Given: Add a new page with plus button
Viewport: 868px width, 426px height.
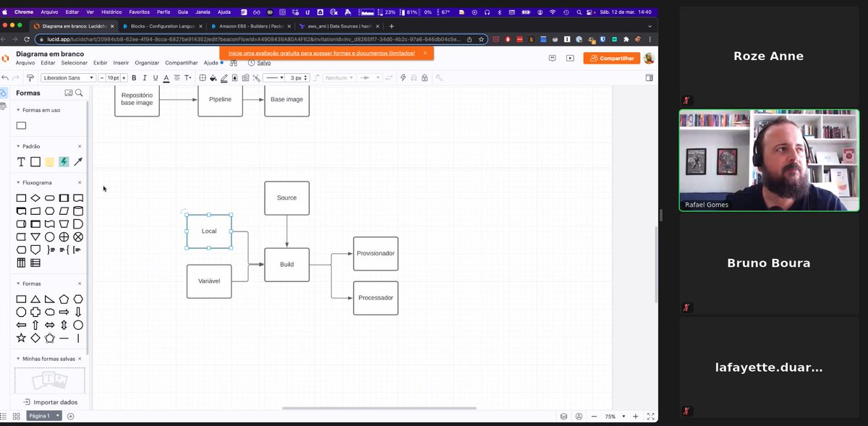Looking at the screenshot, I should point(70,417).
